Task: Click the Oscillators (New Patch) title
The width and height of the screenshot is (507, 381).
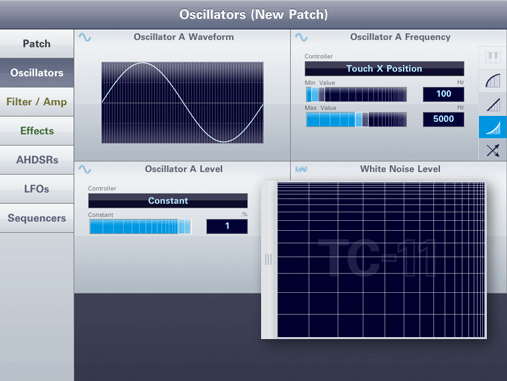Action: pyautogui.click(x=254, y=14)
